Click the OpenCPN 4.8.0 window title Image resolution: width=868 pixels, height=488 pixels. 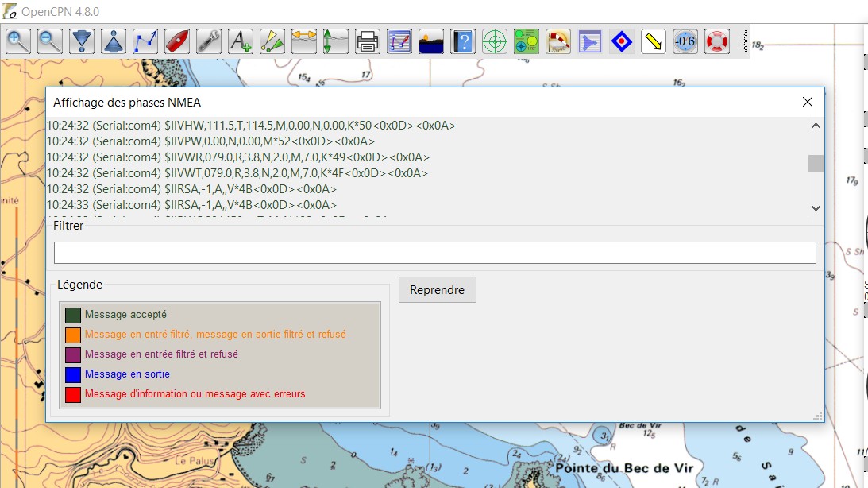(60, 12)
